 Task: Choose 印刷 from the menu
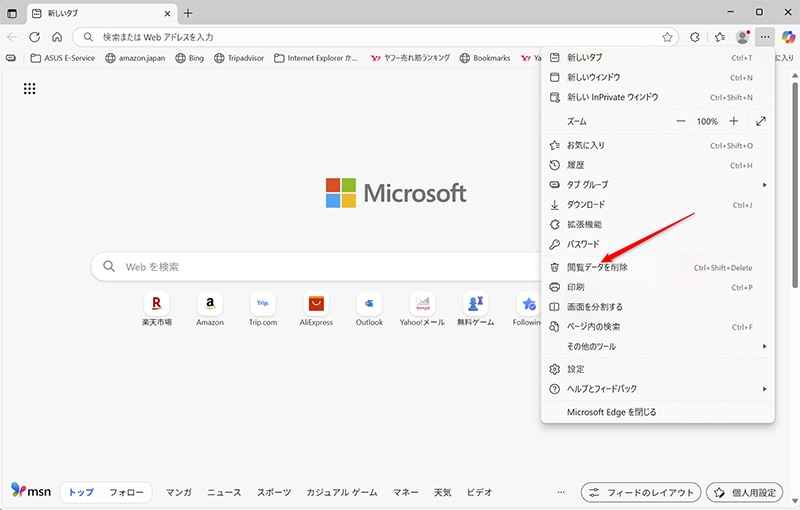(x=657, y=287)
